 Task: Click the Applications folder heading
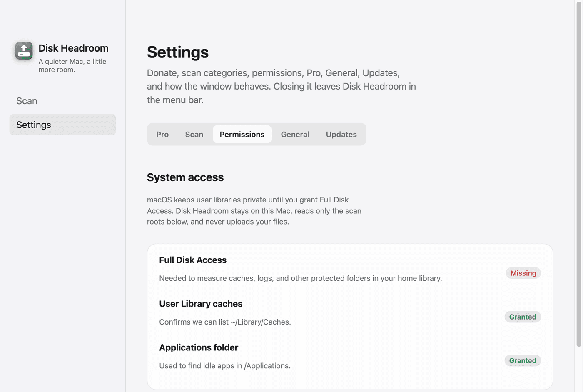199,347
